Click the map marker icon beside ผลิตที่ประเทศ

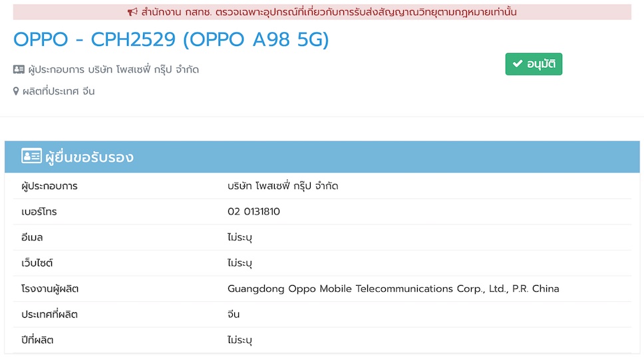pyautogui.click(x=17, y=91)
